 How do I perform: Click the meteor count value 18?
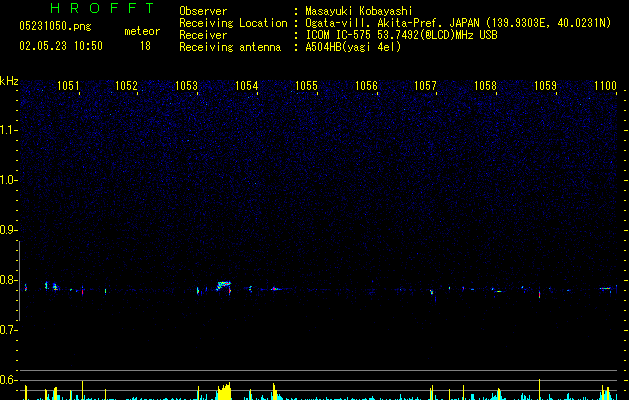pos(145,46)
